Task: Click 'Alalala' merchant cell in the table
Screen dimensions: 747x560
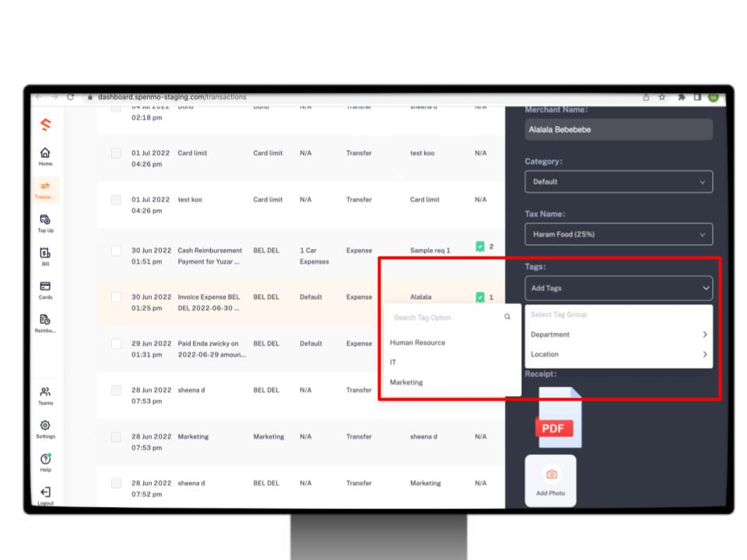Action: [421, 297]
